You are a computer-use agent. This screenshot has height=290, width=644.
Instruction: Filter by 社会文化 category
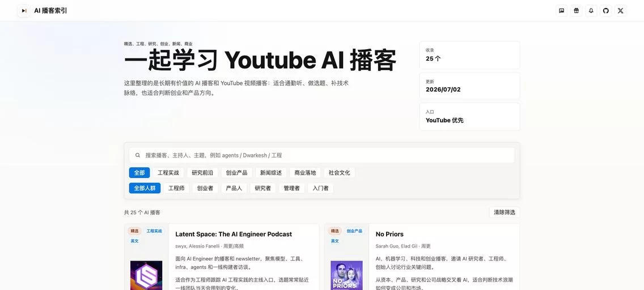click(339, 173)
